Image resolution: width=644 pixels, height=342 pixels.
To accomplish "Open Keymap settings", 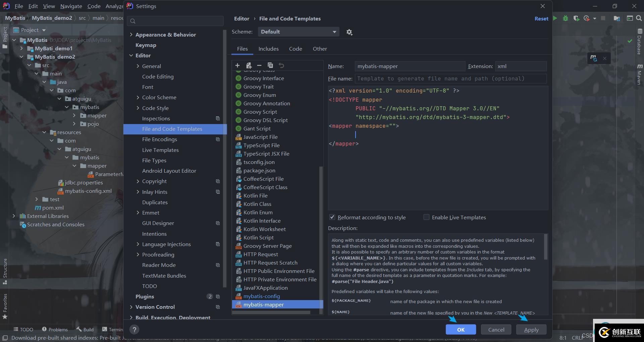I will 146,45.
